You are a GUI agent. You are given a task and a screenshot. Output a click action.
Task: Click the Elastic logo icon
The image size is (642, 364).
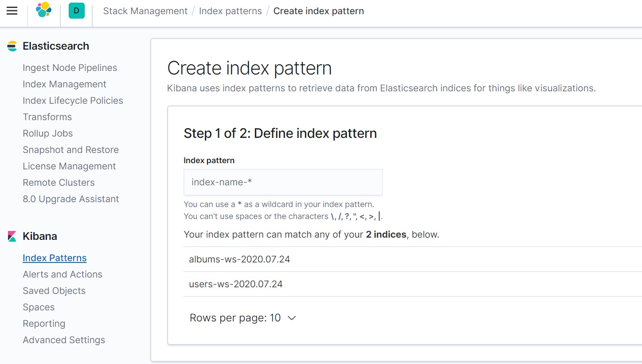(x=43, y=10)
